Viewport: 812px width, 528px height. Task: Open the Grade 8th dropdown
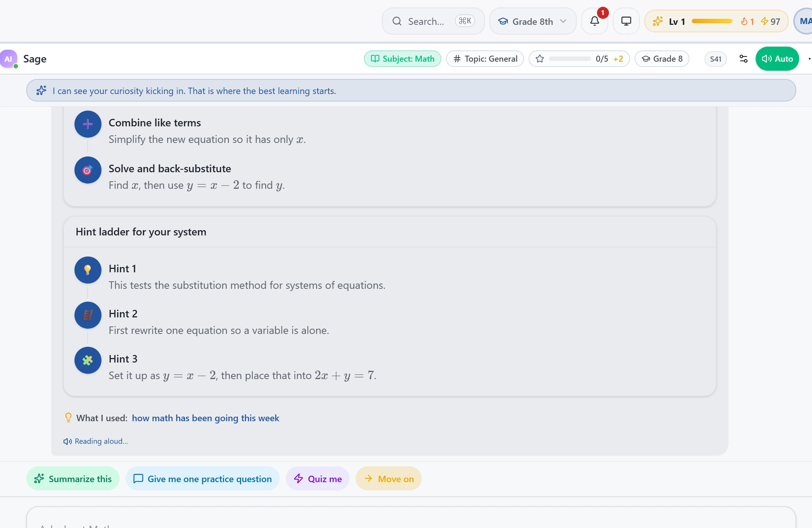click(533, 21)
